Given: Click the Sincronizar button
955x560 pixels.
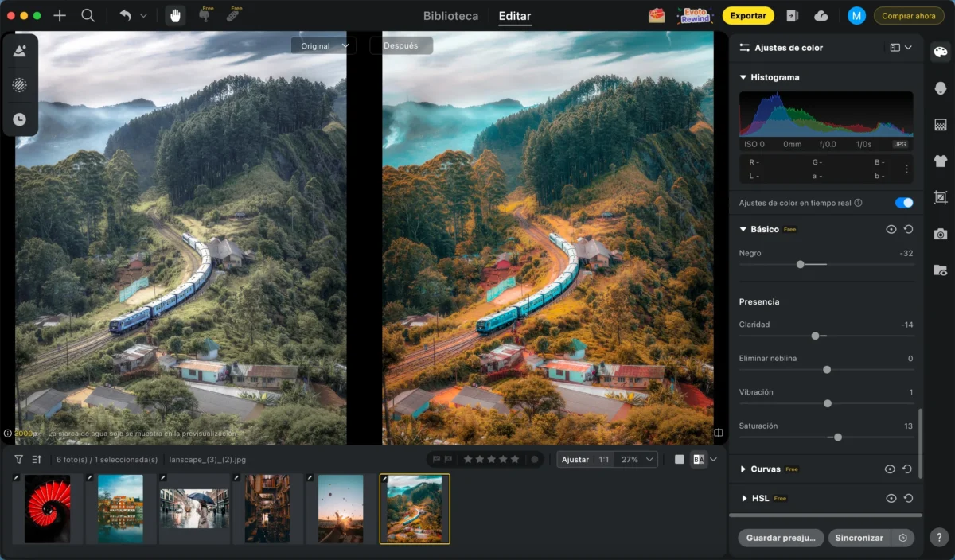Looking at the screenshot, I should tap(859, 538).
